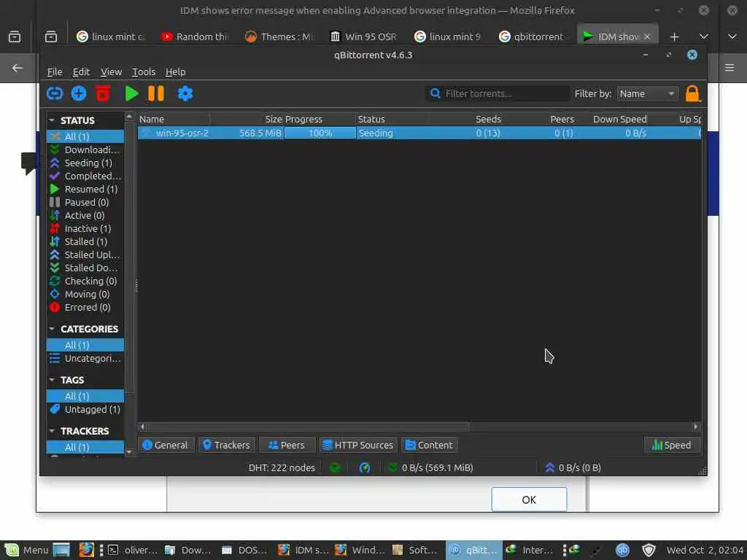Screen dimensions: 747x560
Task: Click the green Resume play icon
Action: (131, 93)
